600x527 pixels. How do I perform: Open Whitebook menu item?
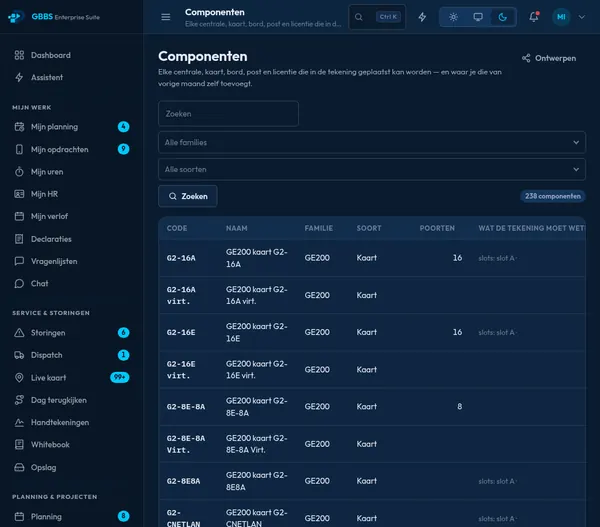[x=72, y=445]
